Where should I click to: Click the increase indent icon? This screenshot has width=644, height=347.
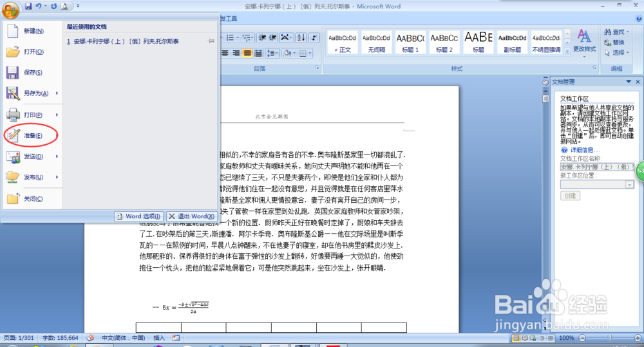272,38
